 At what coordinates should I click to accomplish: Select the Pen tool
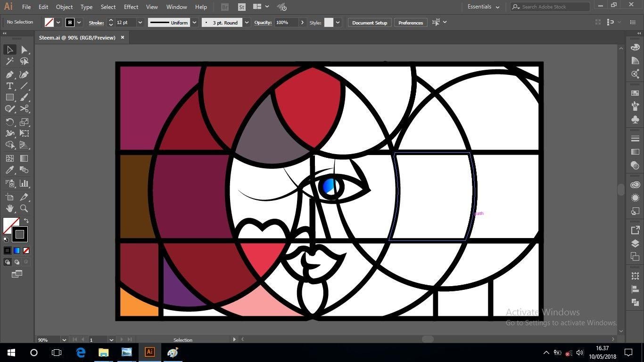click(9, 74)
